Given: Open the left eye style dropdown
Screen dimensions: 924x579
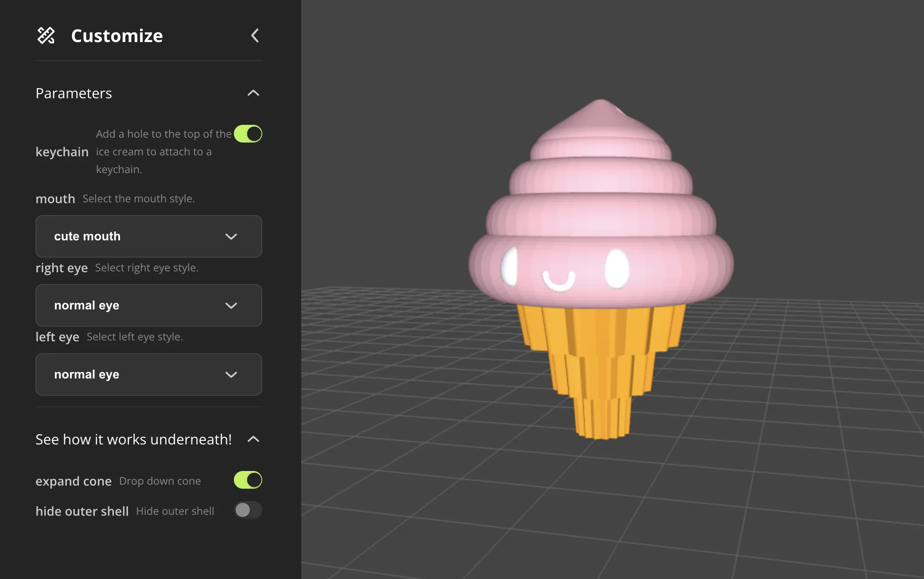Looking at the screenshot, I should click(149, 374).
